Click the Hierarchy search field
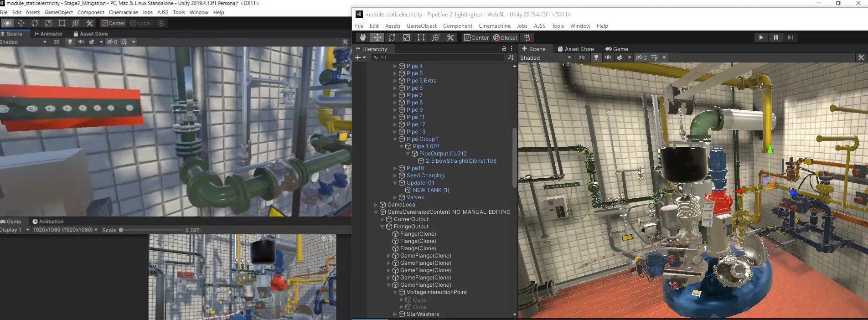Viewport: 868px width, 320px height. 438,57
